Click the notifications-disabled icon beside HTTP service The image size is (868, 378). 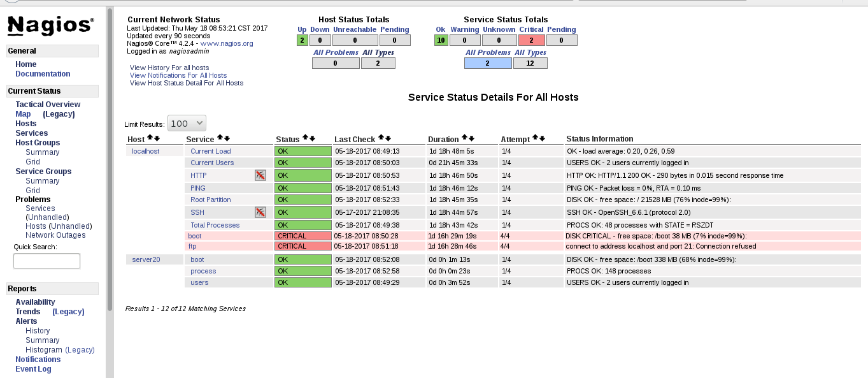pyautogui.click(x=260, y=175)
